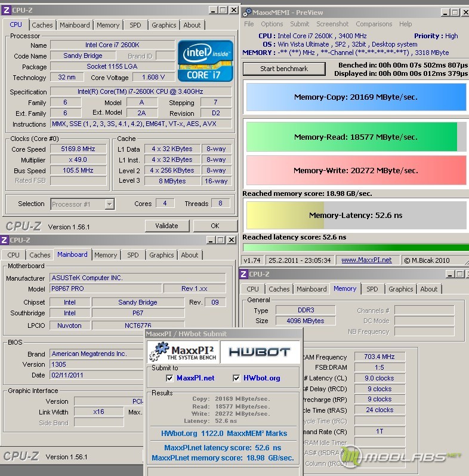Click the FSB:DRAM 1:5 value

pyautogui.click(x=379, y=367)
